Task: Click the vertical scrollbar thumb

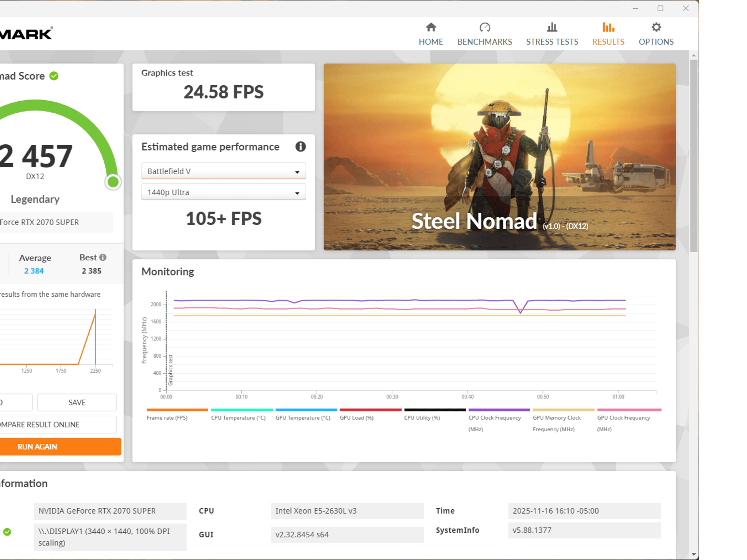Action: (x=694, y=156)
